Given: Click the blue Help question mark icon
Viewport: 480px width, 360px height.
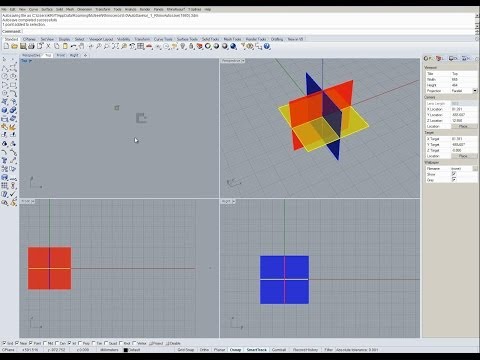Looking at the screenshot, I should tap(267, 46).
